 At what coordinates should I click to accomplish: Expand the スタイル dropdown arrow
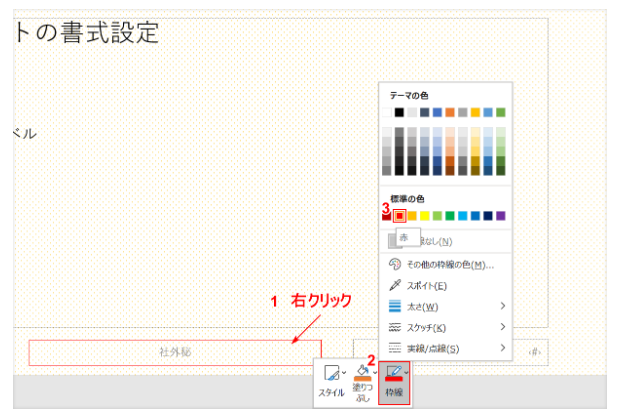point(345,372)
